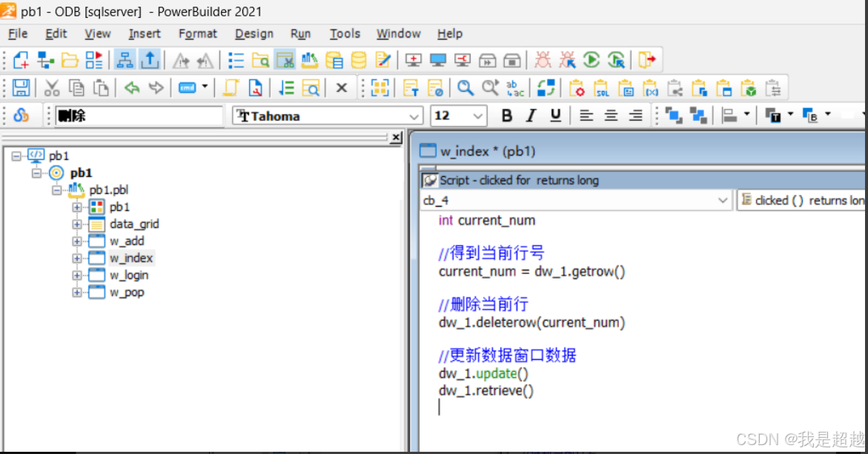This screenshot has width=868, height=454.
Task: Cut the selected code
Action: click(52, 88)
